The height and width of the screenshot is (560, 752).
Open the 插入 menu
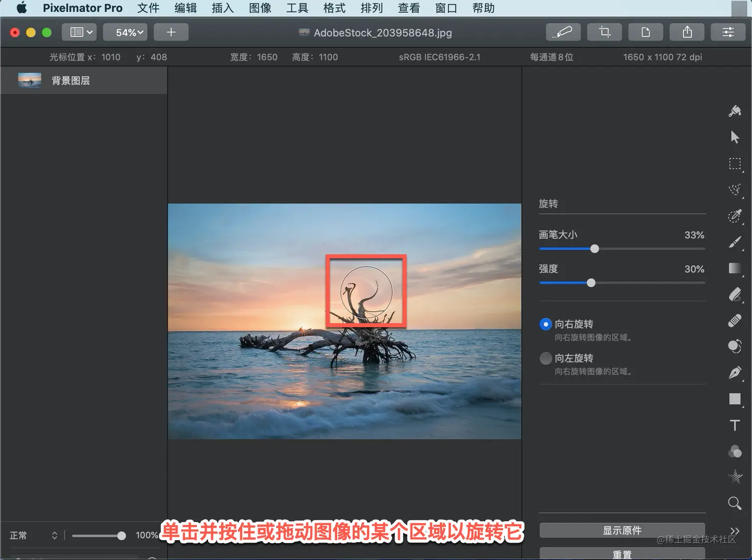click(x=223, y=8)
